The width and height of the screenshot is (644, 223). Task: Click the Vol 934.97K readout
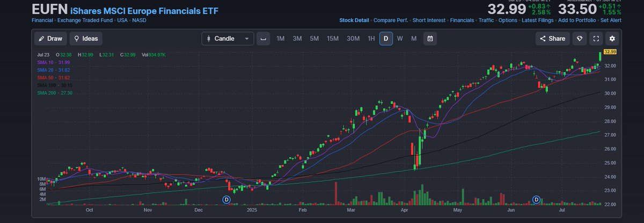[x=153, y=55]
